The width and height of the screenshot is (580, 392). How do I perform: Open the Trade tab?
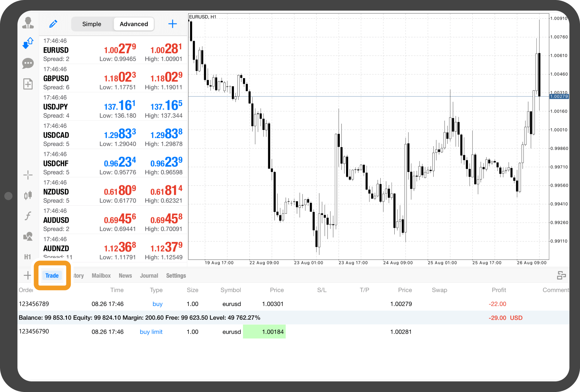pyautogui.click(x=52, y=275)
